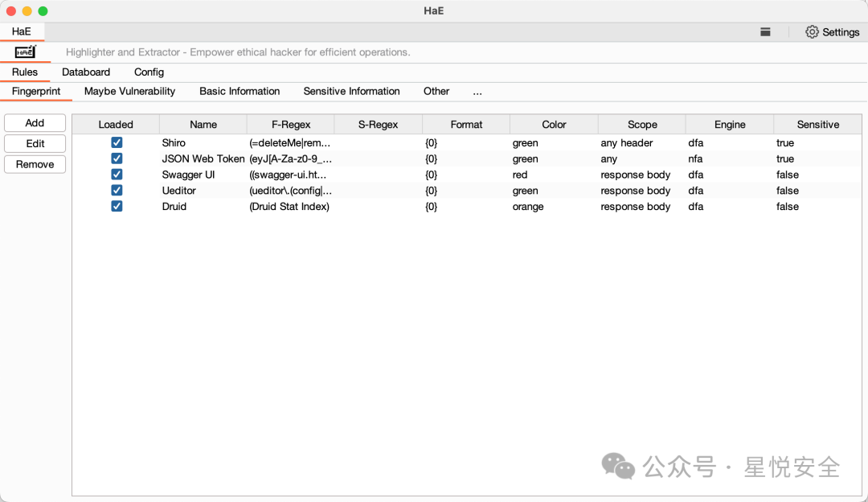Click the Edit button
Viewport: 868px width, 502px height.
coord(35,144)
